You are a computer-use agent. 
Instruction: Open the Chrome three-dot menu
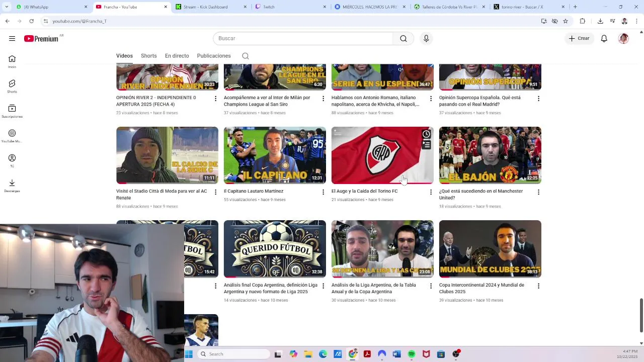[x=636, y=21]
